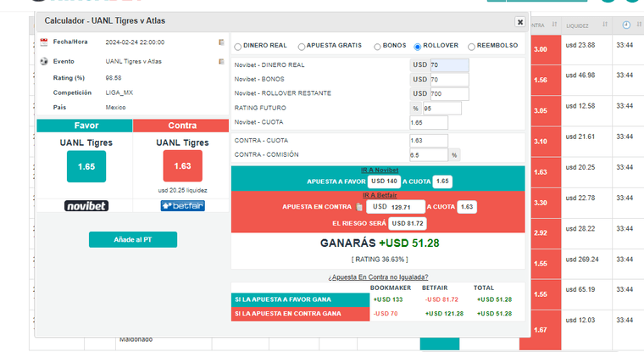Open ¿Apuesta En Contra no Igualada? link
644x352 pixels.
pos(378,277)
